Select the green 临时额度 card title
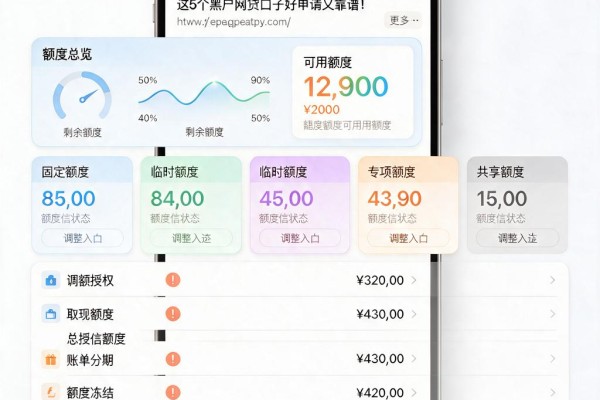The width and height of the screenshot is (600, 400). point(174,172)
